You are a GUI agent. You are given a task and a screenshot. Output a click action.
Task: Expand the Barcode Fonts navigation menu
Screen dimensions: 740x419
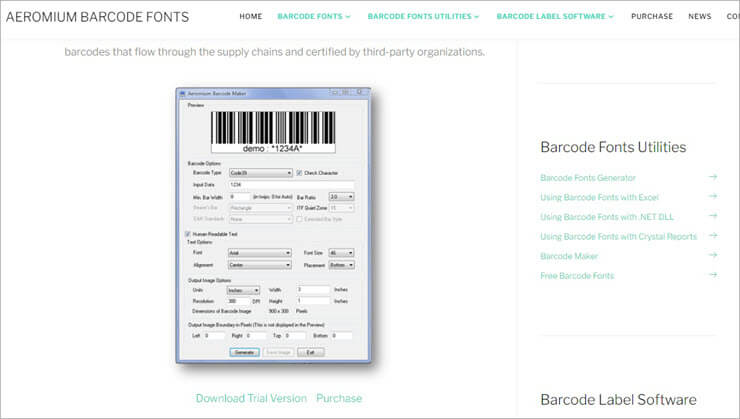click(x=314, y=16)
